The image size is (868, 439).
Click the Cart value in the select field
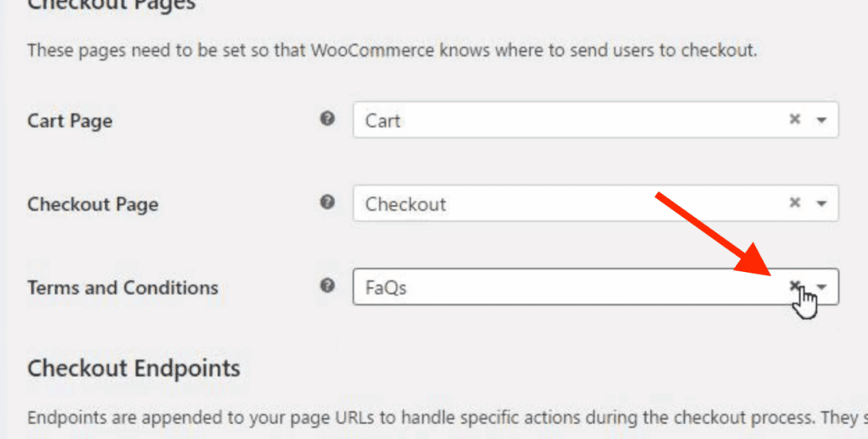point(383,120)
